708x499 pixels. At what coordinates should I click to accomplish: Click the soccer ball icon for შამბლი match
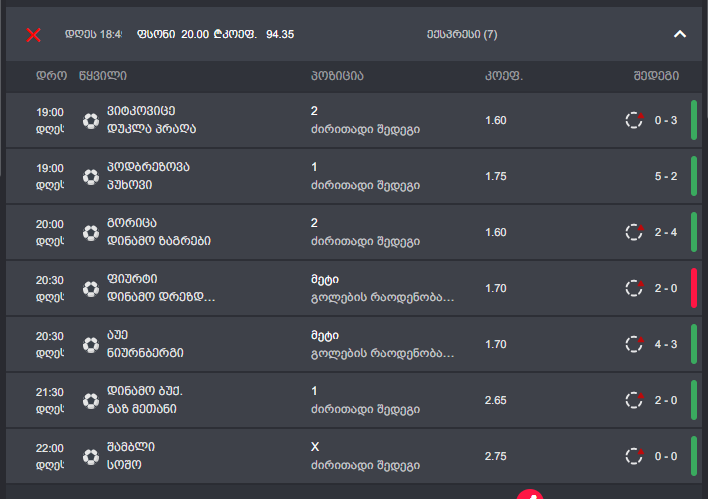[91, 457]
